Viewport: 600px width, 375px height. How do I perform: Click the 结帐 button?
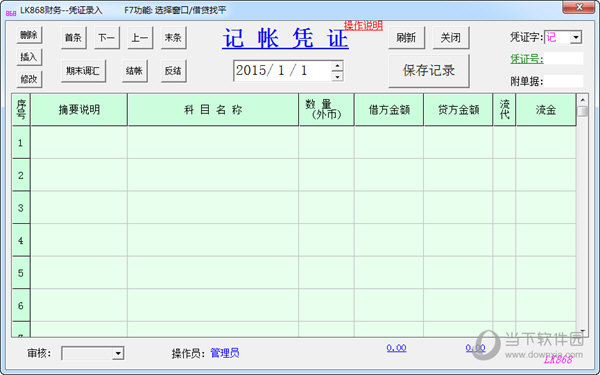point(135,71)
